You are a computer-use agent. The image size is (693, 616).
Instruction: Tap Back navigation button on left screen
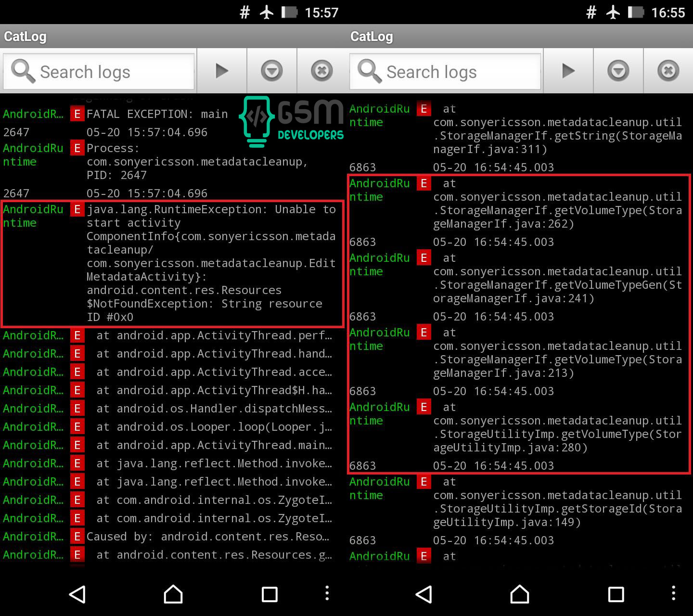[x=77, y=594]
